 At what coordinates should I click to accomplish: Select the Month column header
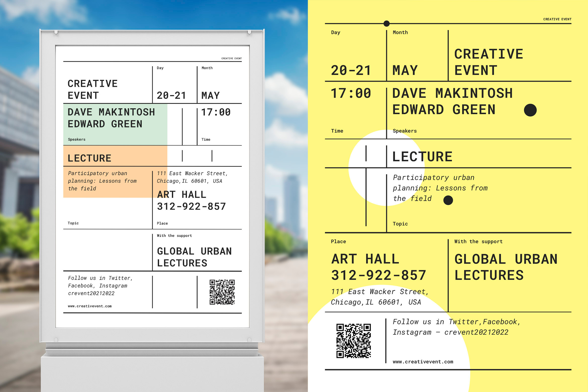coord(401,32)
